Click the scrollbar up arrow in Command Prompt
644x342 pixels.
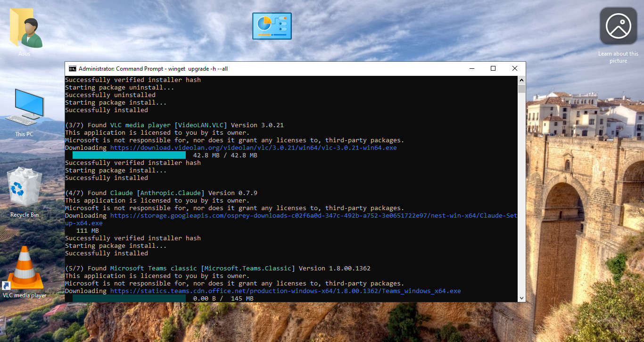tap(521, 80)
